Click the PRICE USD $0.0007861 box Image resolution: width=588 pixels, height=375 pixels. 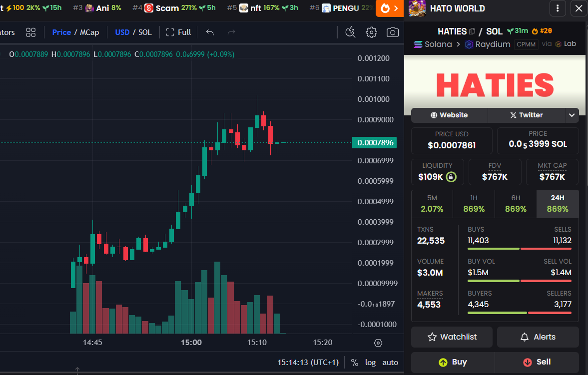[x=452, y=141]
